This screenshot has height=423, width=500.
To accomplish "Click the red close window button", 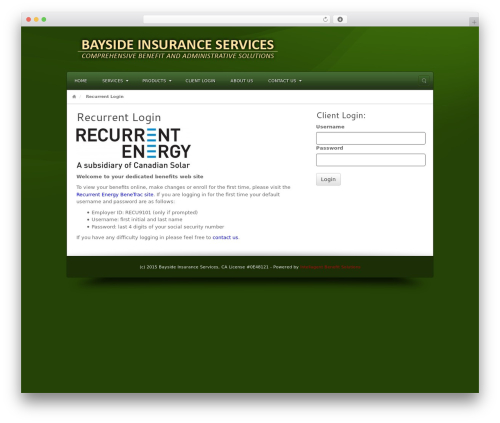I will [x=29, y=19].
